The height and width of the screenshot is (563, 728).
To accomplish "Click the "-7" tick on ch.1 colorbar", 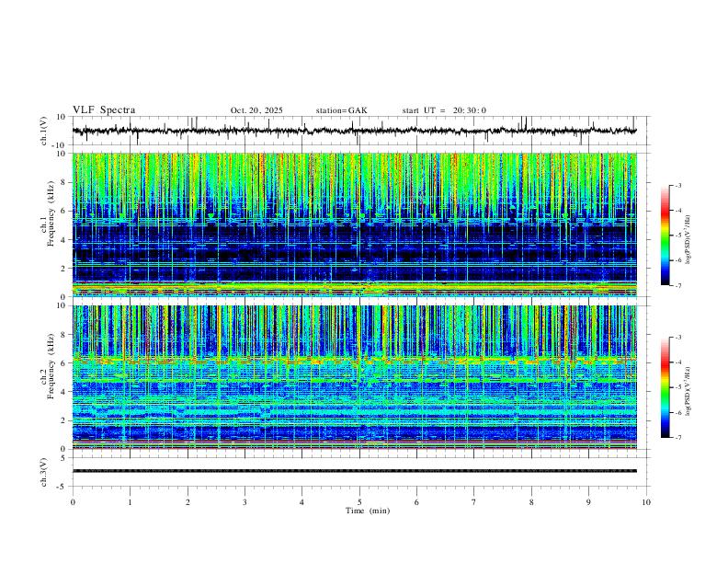I will pos(677,285).
